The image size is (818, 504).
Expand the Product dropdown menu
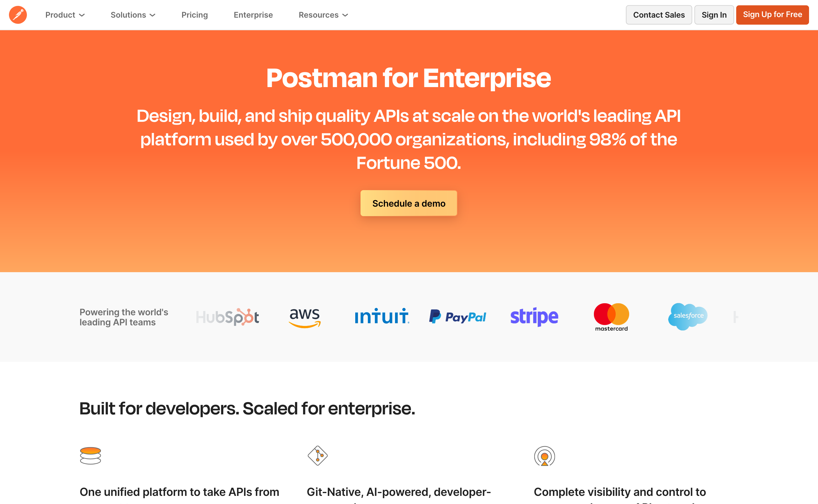pos(65,15)
